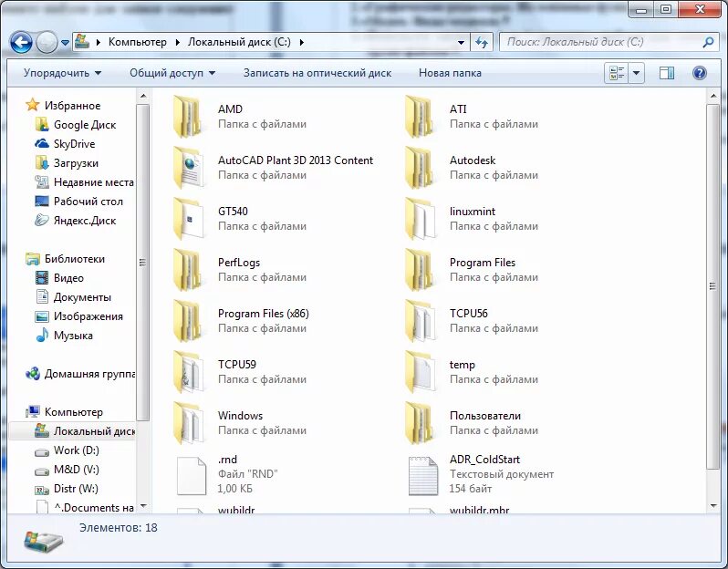Select the GT540 folder icon
The image size is (728, 569).
pyautogui.click(x=189, y=219)
